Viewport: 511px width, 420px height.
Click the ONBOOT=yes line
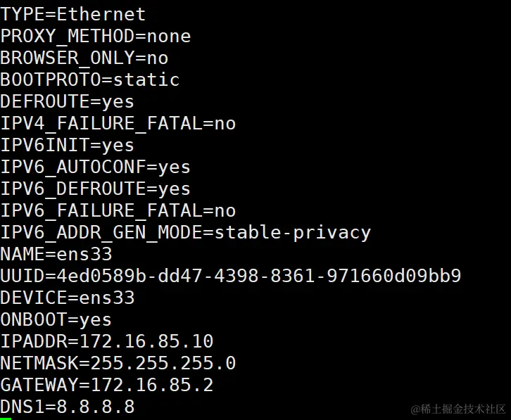[56, 319]
